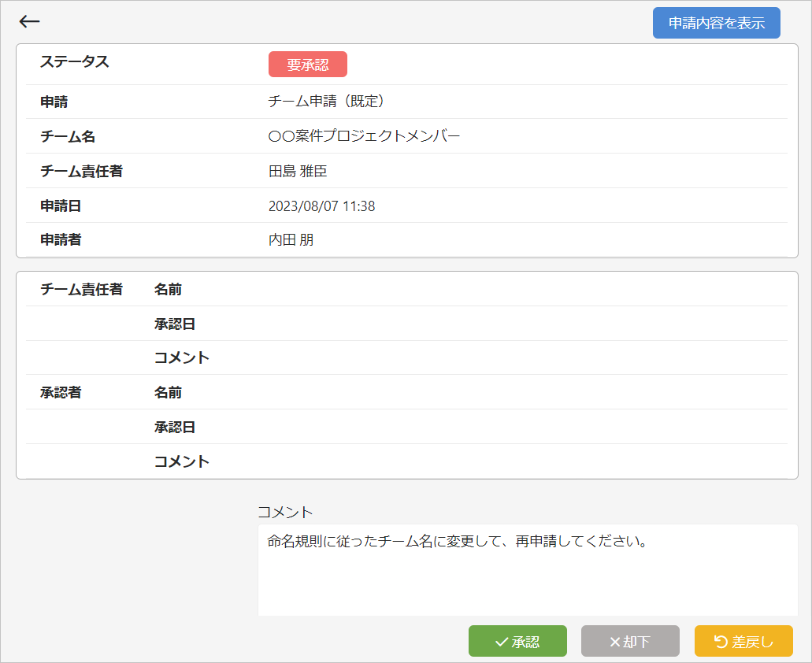Open 申請内容を表示 button
The height and width of the screenshot is (663, 812).
coord(716,23)
